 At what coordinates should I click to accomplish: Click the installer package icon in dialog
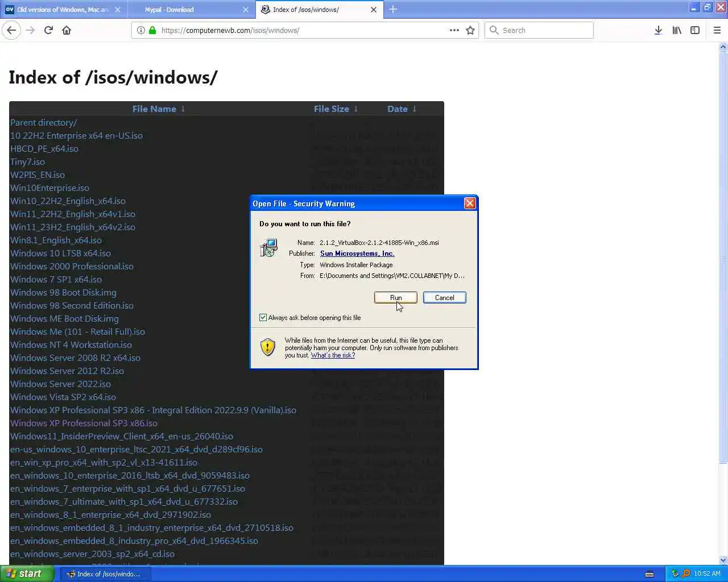(268, 248)
